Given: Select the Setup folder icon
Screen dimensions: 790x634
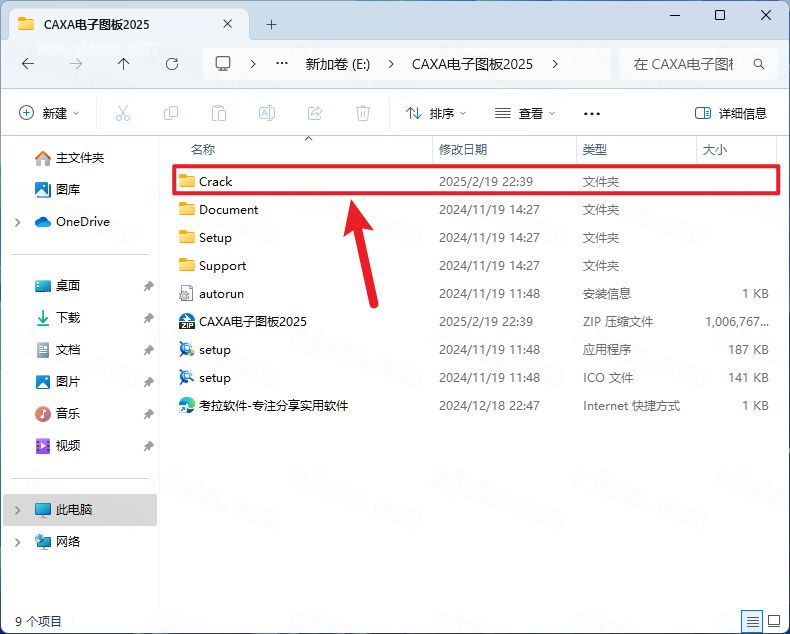Looking at the screenshot, I should tap(186, 237).
